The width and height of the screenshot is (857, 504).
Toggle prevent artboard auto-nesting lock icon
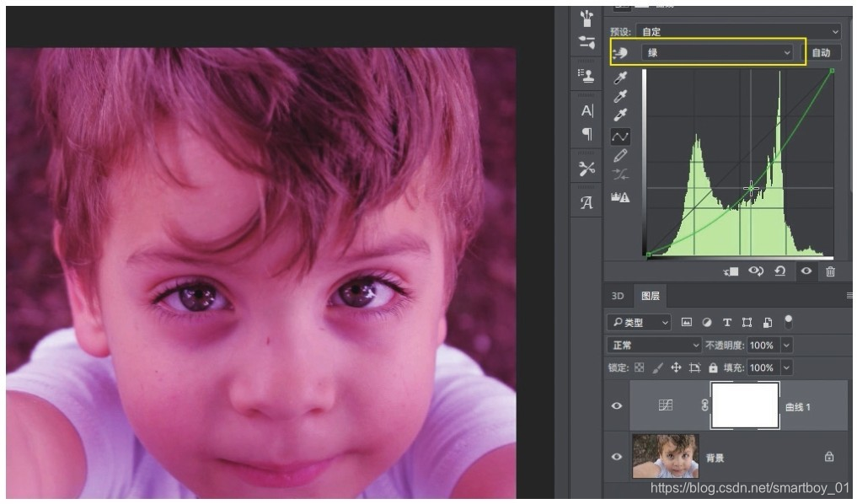pyautogui.click(x=694, y=367)
